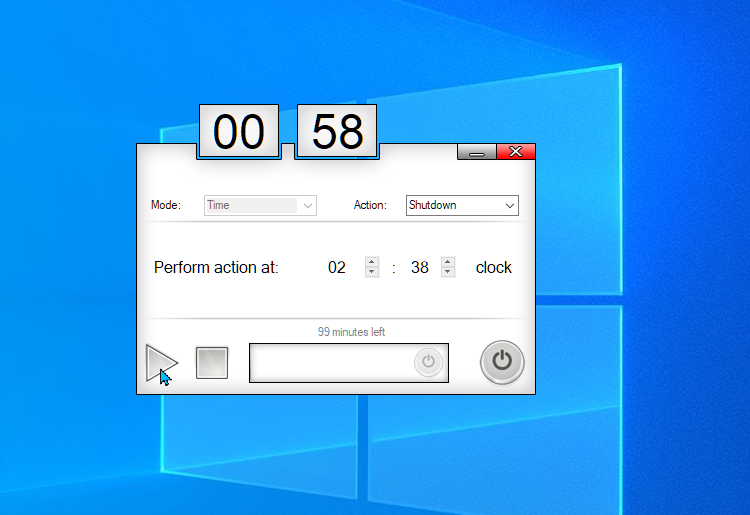
Task: Decrease the minutes value with down arrow
Action: coord(448,272)
